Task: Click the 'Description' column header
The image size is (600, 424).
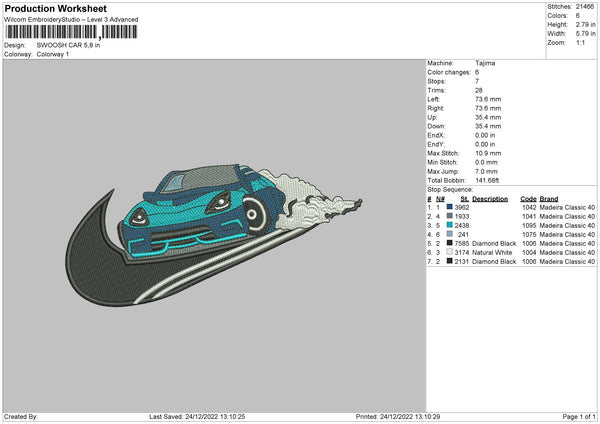Action: (490, 199)
